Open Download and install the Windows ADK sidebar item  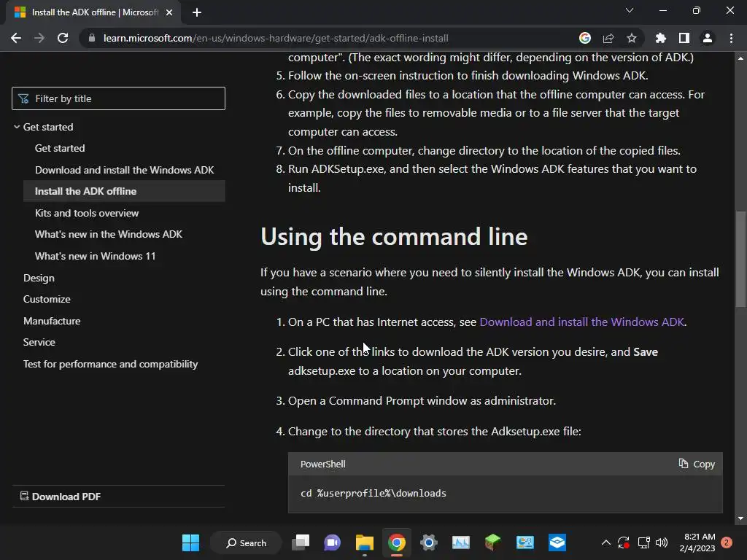click(x=124, y=170)
